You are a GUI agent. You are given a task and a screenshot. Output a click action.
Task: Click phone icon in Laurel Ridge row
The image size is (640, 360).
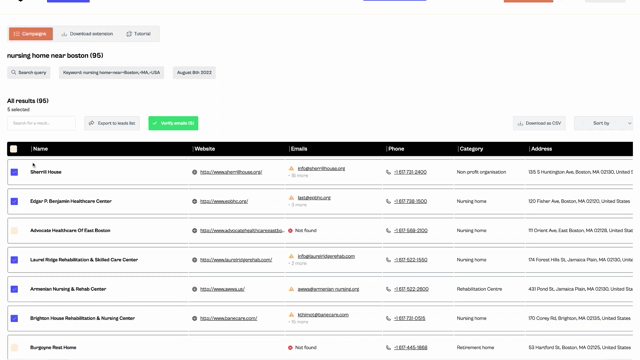point(388,260)
